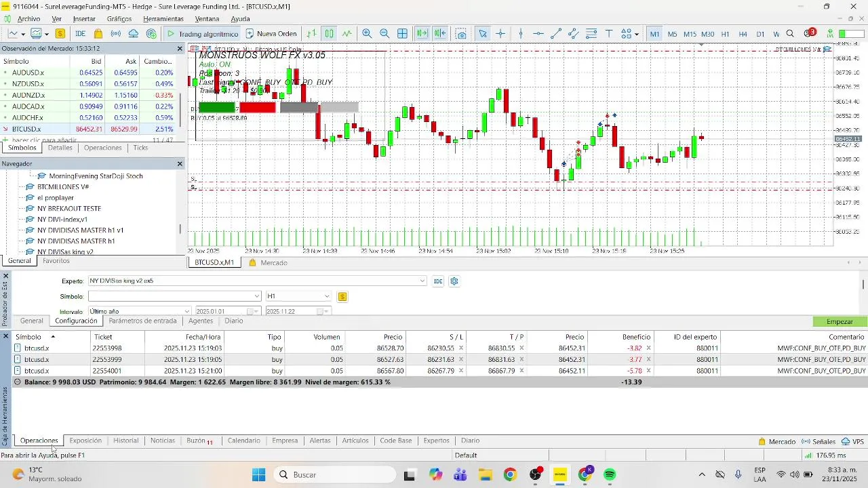Select candlestick chart mode icon

click(x=329, y=33)
